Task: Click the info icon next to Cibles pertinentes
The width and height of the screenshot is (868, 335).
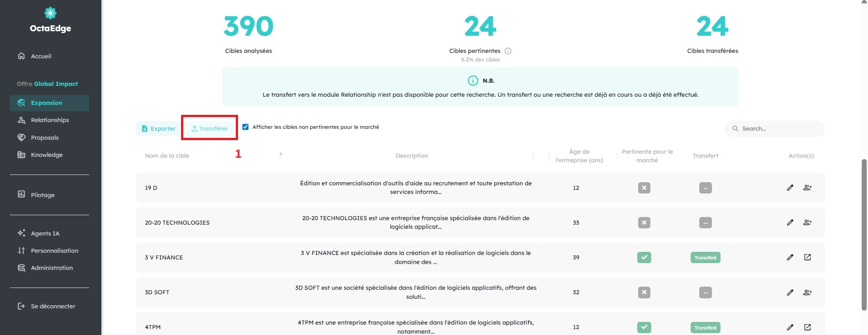Action: point(508,51)
